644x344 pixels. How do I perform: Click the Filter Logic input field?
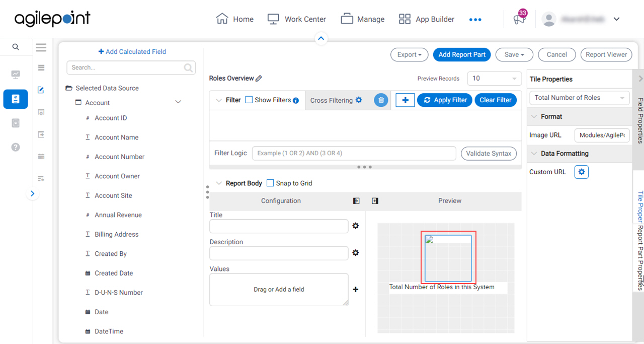tap(354, 153)
